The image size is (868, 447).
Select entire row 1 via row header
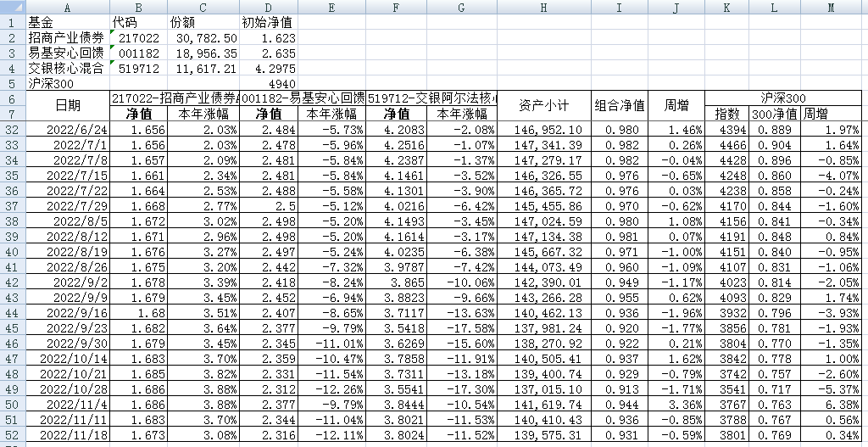pyautogui.click(x=13, y=23)
